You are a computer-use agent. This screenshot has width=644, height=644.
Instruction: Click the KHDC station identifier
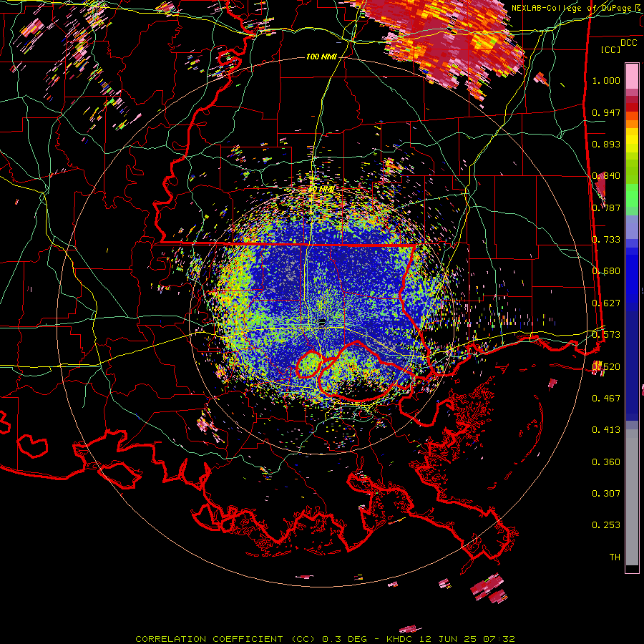click(401, 639)
